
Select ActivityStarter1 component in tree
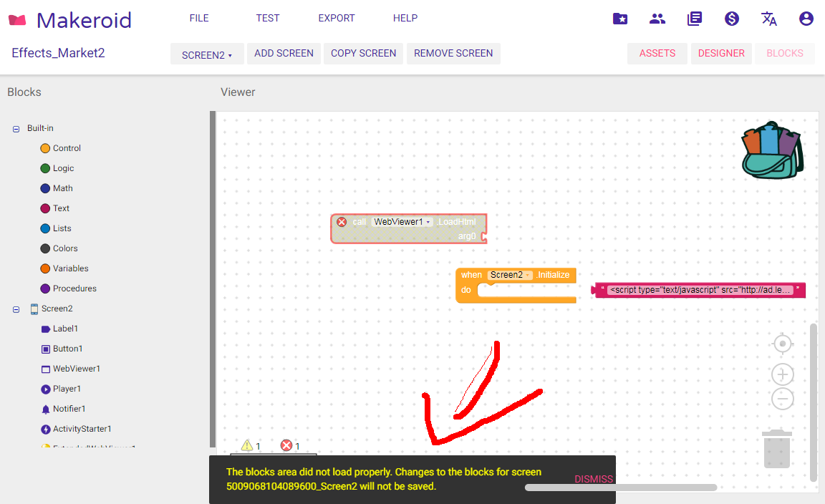(x=77, y=429)
